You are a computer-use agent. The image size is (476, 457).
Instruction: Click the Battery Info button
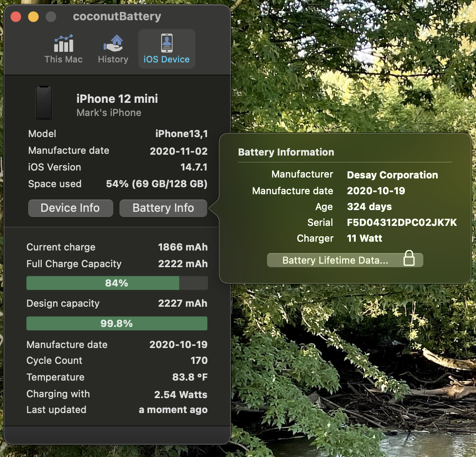163,208
